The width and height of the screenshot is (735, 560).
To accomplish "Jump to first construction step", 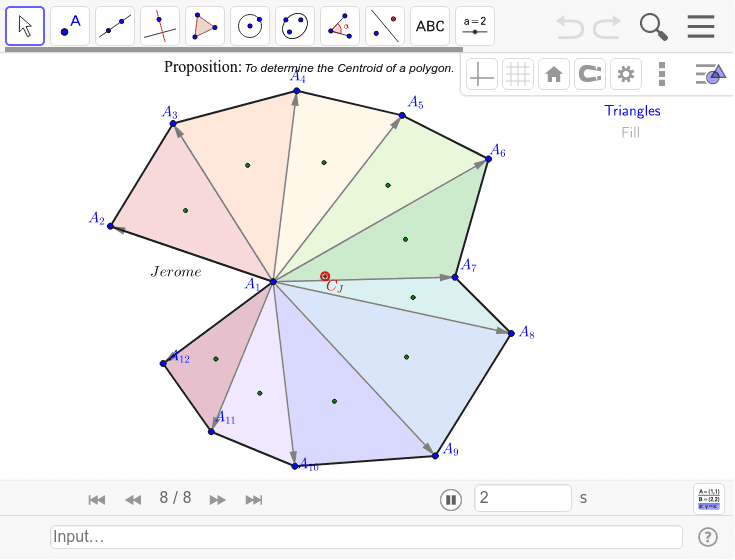I will pyautogui.click(x=97, y=500).
